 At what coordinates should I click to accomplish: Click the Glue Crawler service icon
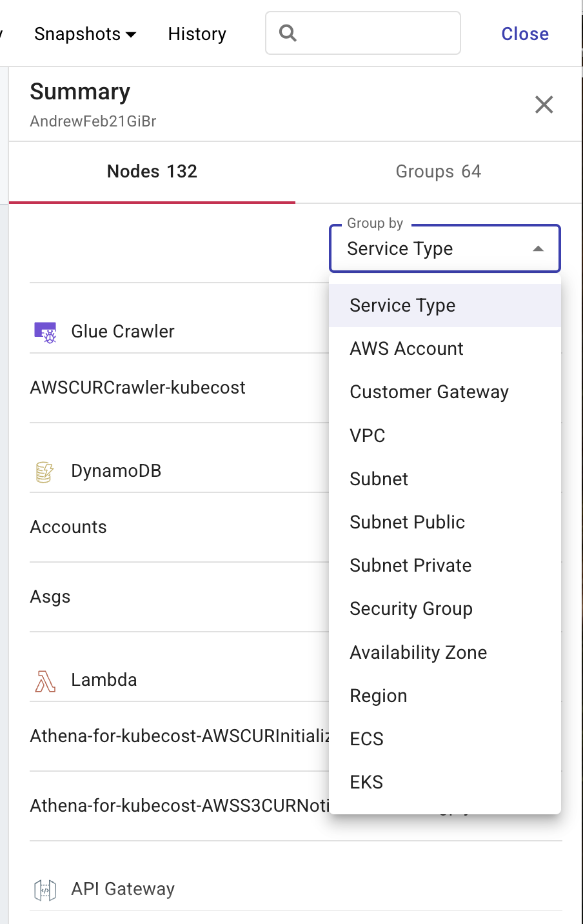pos(45,332)
